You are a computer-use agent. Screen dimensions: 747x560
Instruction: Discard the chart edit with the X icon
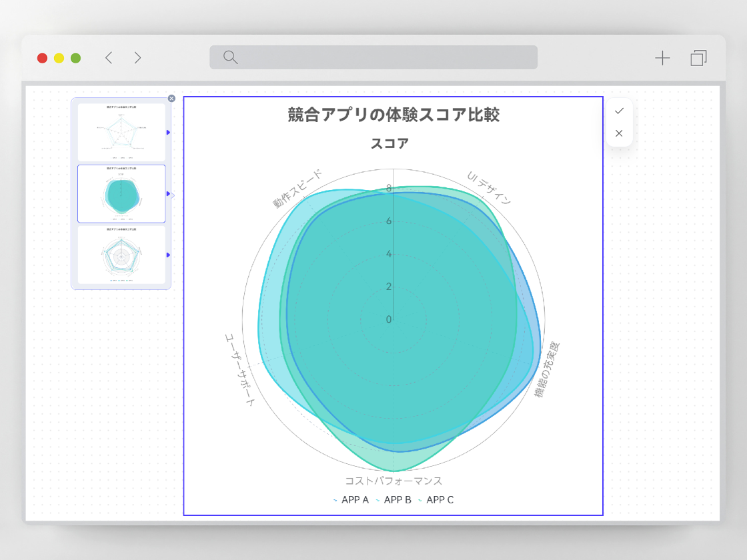point(619,133)
